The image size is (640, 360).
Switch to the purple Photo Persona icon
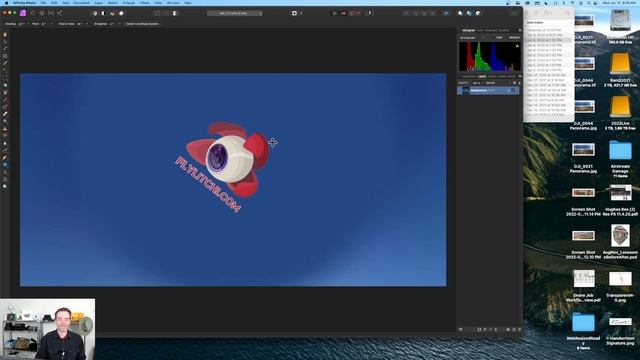click(23, 13)
